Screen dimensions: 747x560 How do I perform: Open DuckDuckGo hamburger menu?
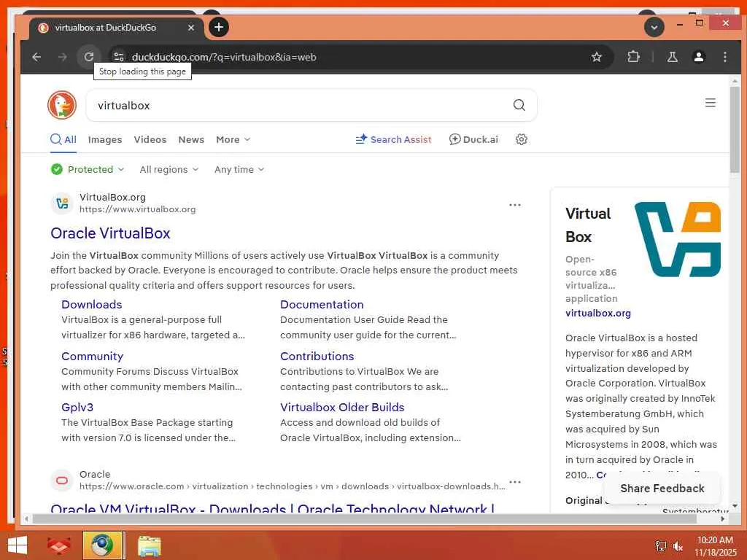pyautogui.click(x=711, y=103)
